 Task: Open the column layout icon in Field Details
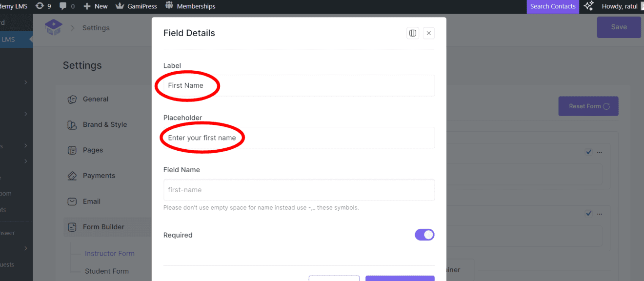point(413,33)
